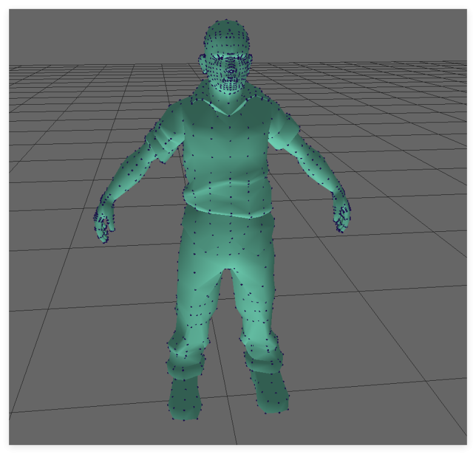The height and width of the screenshot is (454, 476).
Task: Click the nose vertices on the face
Action: pyautogui.click(x=231, y=67)
